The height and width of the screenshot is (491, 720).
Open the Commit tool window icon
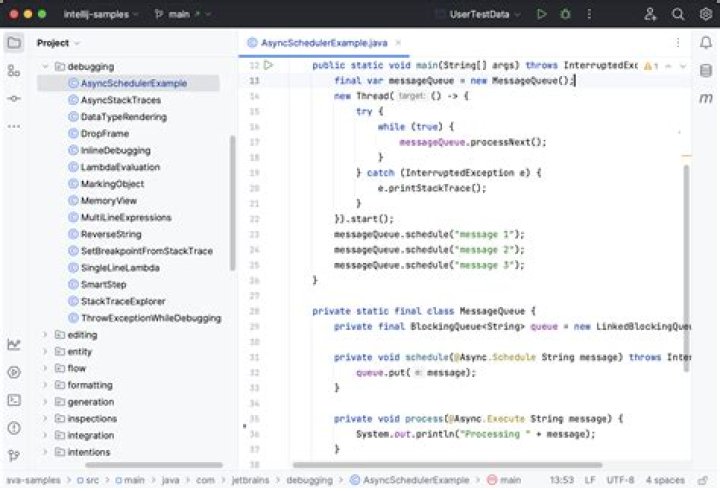pos(14,98)
